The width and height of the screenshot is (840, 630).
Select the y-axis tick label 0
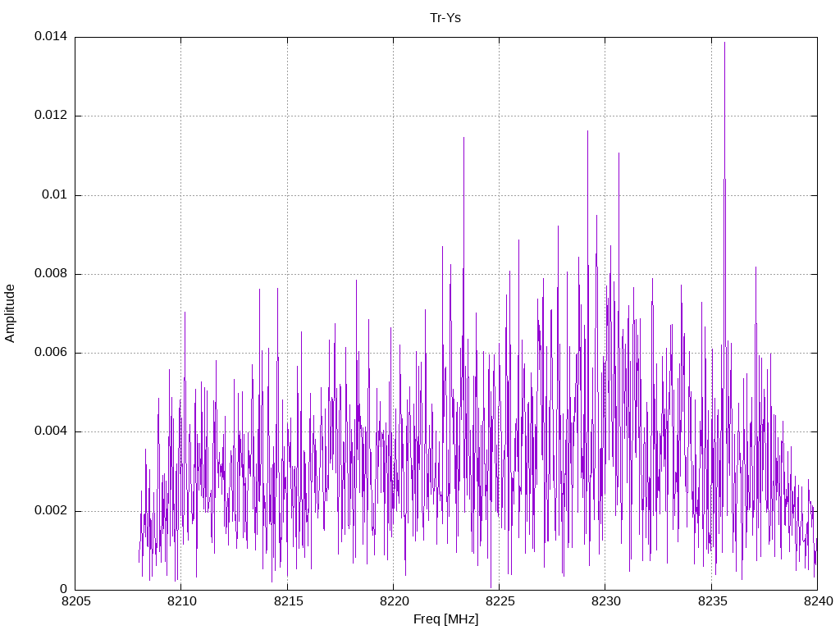point(64,589)
